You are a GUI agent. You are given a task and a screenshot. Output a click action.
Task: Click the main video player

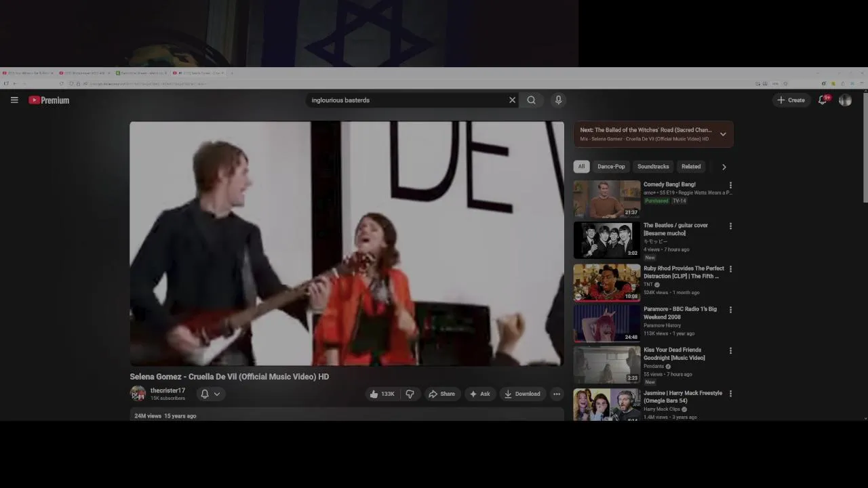tap(347, 244)
